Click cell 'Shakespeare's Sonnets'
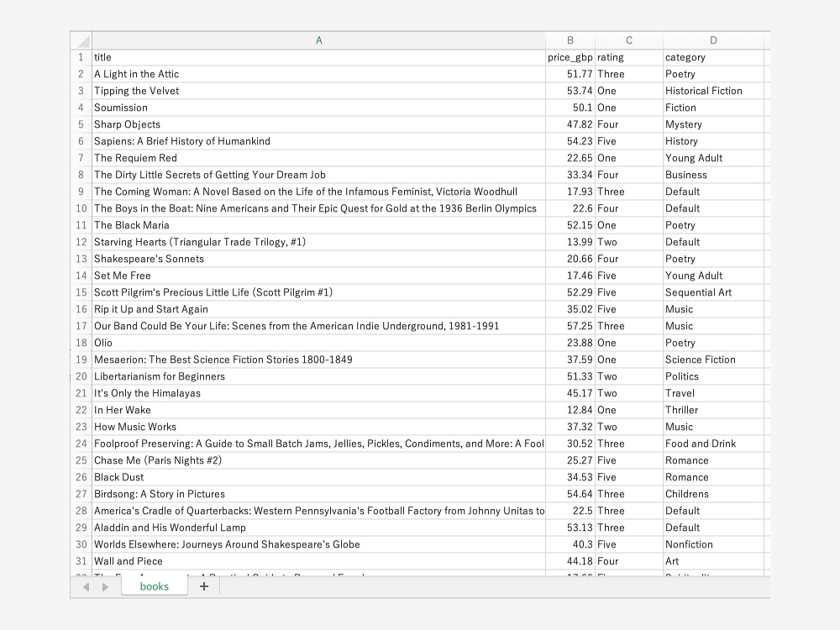 [x=318, y=259]
